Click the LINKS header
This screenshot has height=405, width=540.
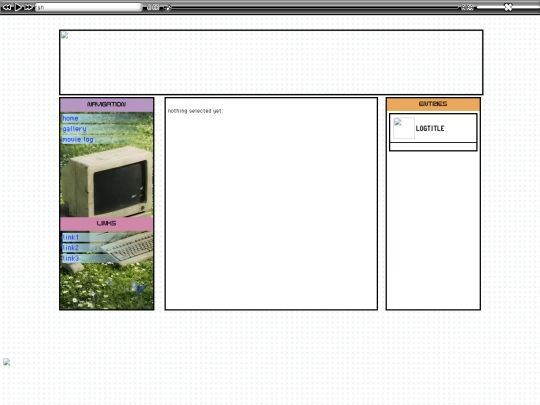pos(106,224)
